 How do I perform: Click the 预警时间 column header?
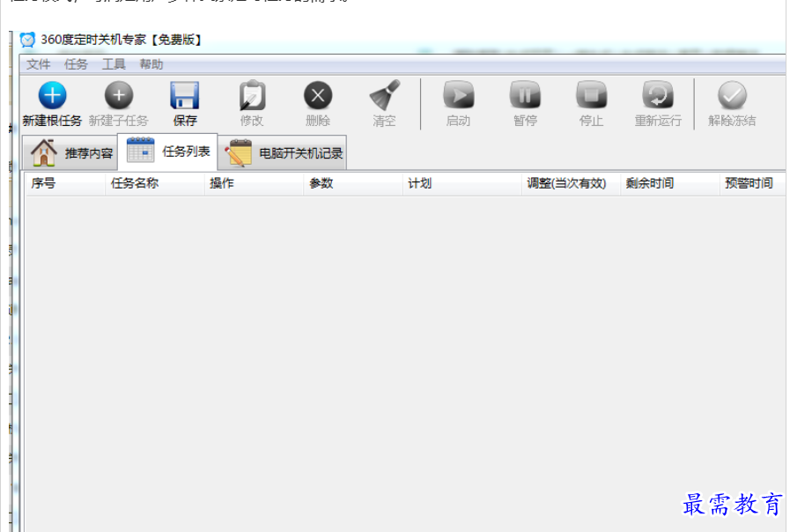coord(752,183)
